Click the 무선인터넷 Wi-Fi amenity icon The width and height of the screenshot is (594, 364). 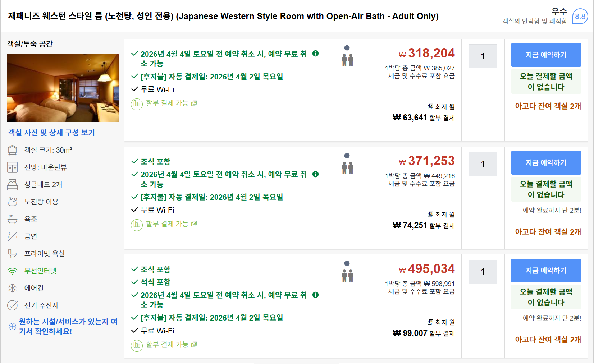pyautogui.click(x=13, y=271)
